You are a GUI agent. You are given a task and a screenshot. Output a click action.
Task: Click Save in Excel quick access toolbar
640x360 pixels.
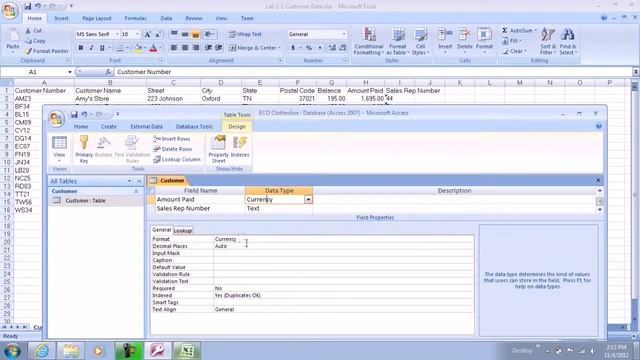pyautogui.click(x=27, y=6)
